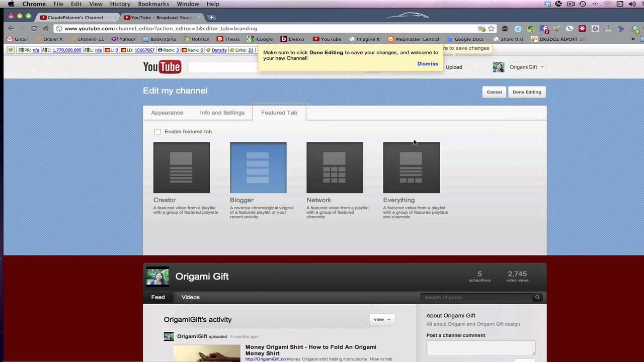Click the Search Channel magnifier icon
The height and width of the screenshot is (362, 644).
[x=537, y=297]
